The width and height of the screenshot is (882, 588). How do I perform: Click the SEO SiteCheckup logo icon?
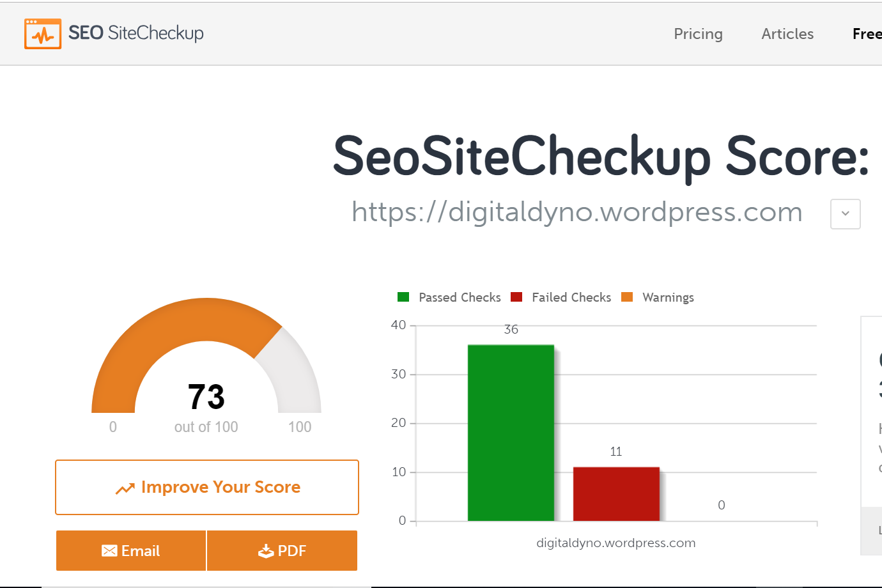point(43,34)
